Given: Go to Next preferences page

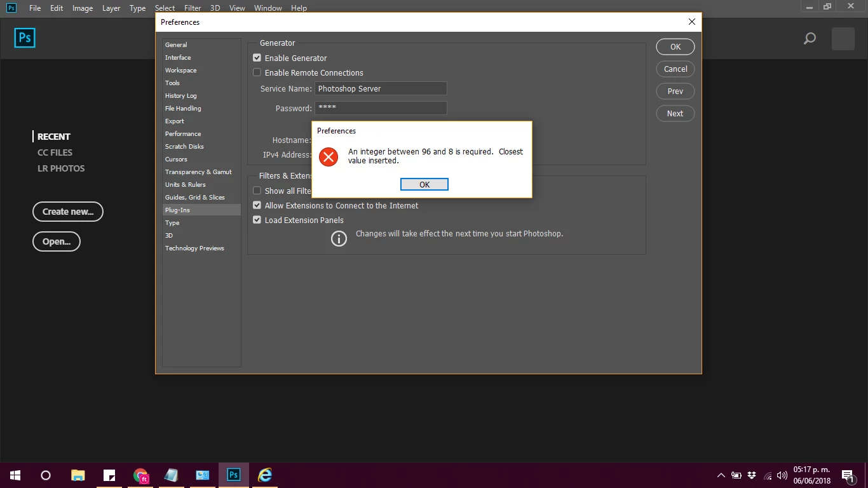Looking at the screenshot, I should tap(675, 113).
